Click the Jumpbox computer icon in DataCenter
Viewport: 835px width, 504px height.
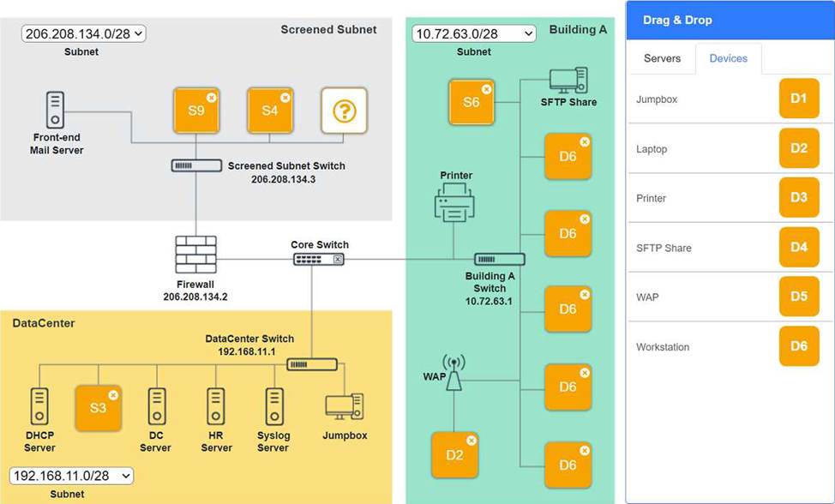coord(345,407)
